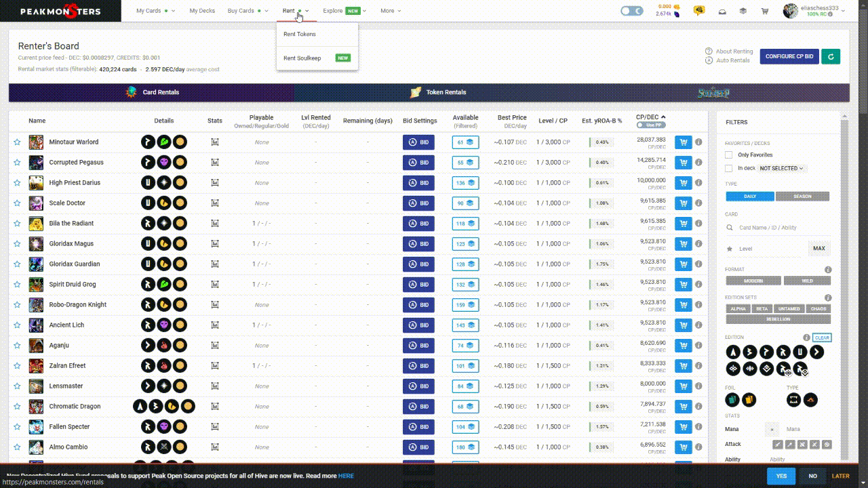The image size is (868, 488).
Task: Favorite Minotaur Warlord with its star icon
Action: (x=17, y=142)
